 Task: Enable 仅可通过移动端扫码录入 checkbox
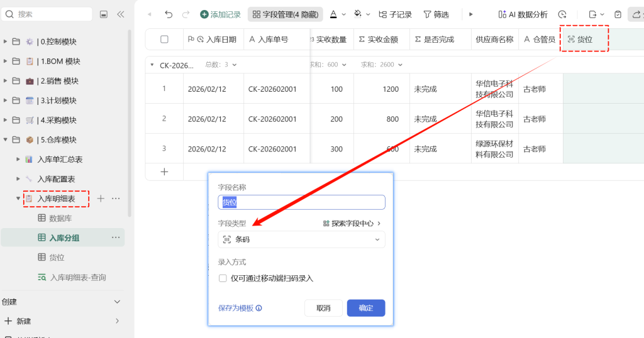tap(223, 278)
